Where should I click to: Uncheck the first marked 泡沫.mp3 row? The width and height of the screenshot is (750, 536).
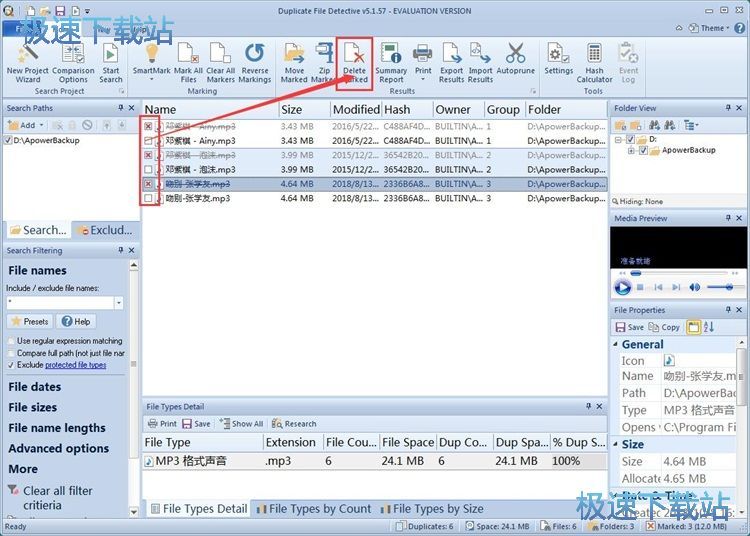pos(148,155)
